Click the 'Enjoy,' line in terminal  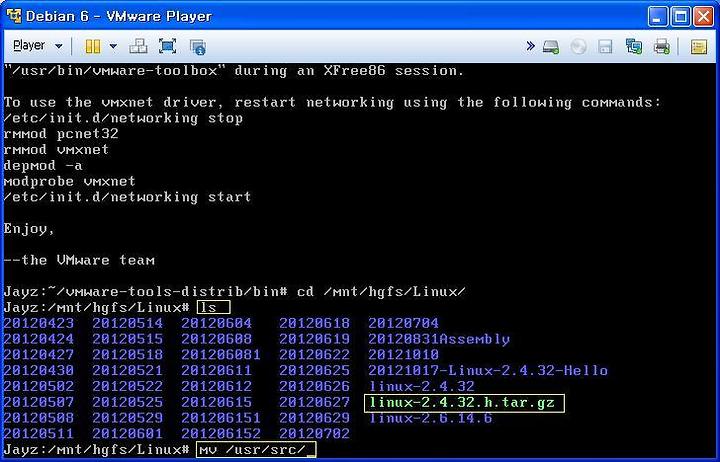[x=29, y=229]
